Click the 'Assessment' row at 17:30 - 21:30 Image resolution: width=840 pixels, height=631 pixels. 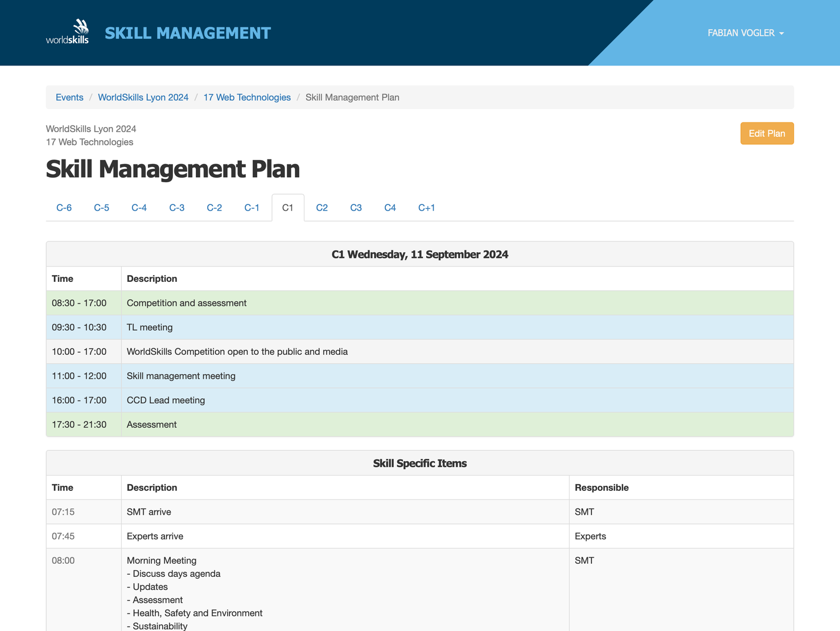(419, 425)
